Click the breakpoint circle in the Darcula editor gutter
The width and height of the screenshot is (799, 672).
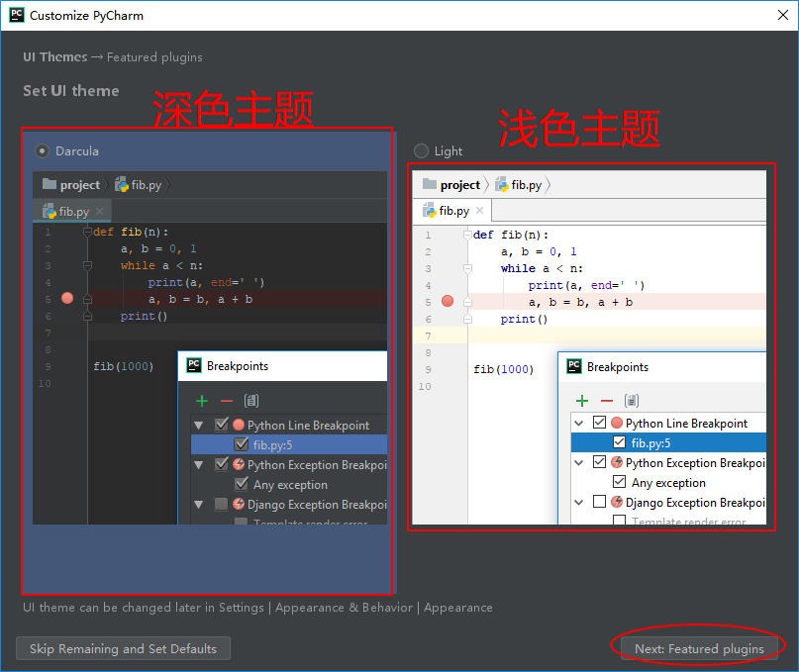pos(66,296)
